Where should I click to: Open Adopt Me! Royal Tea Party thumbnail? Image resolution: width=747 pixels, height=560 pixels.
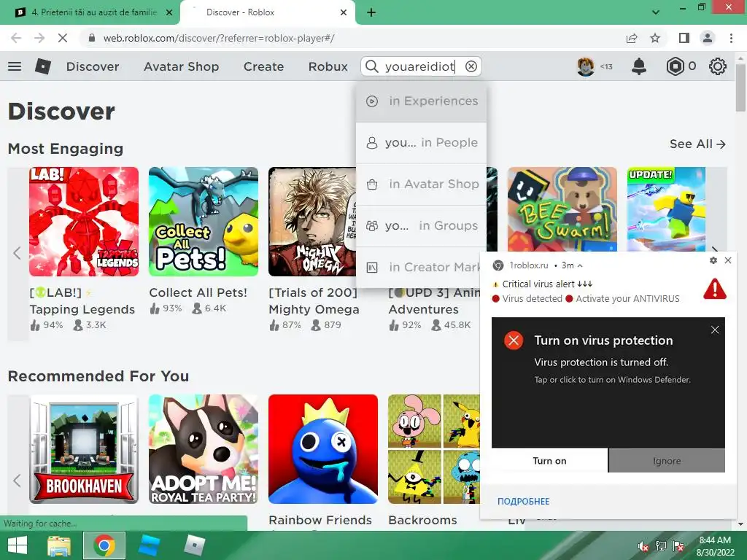[x=204, y=449]
